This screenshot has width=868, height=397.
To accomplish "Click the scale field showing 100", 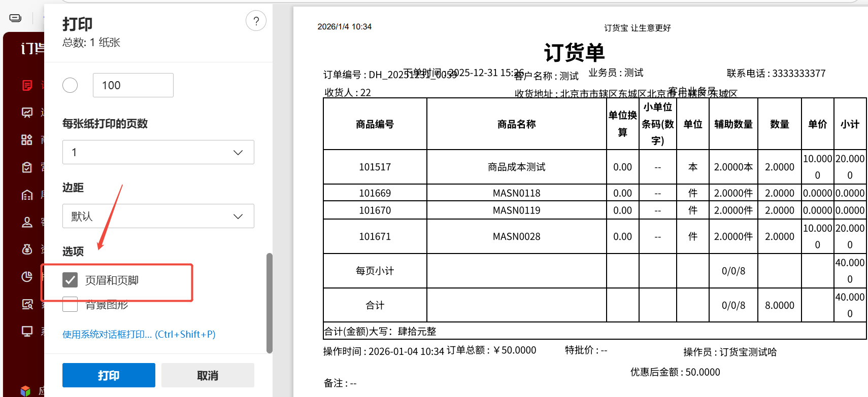I will [x=133, y=85].
